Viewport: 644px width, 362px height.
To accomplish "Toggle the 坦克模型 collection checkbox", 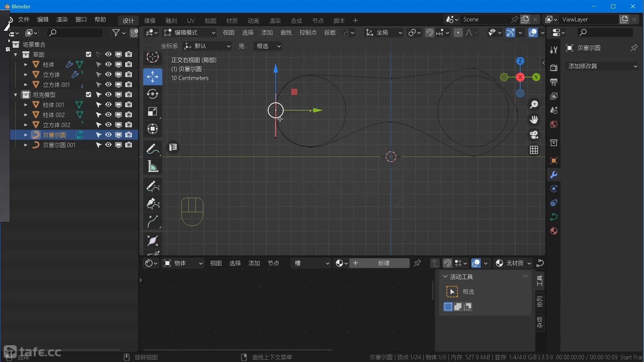I will [x=89, y=95].
